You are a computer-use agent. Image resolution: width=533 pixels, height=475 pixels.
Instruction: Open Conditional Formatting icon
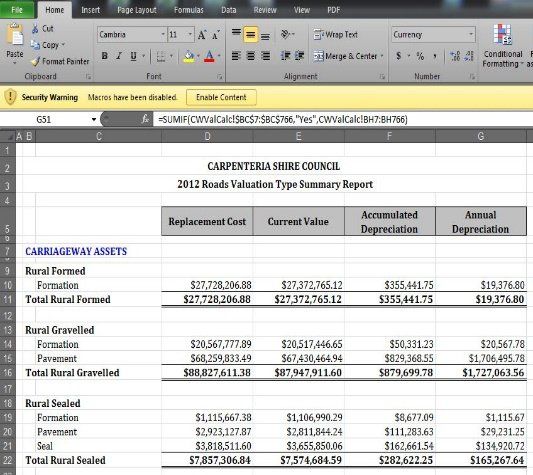pyautogui.click(x=503, y=35)
